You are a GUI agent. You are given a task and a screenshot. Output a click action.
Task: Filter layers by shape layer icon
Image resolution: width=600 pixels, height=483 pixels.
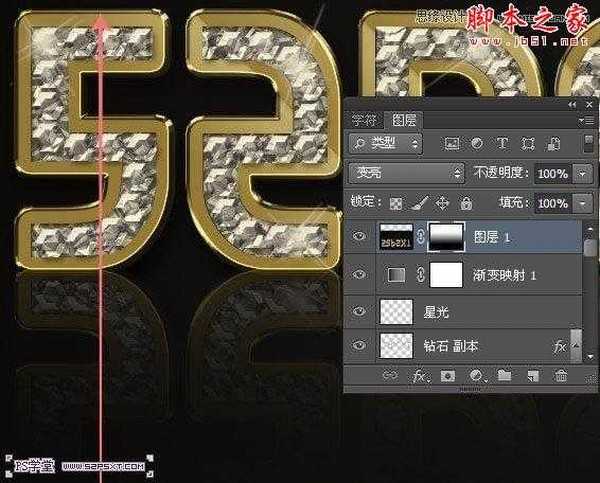tap(528, 144)
